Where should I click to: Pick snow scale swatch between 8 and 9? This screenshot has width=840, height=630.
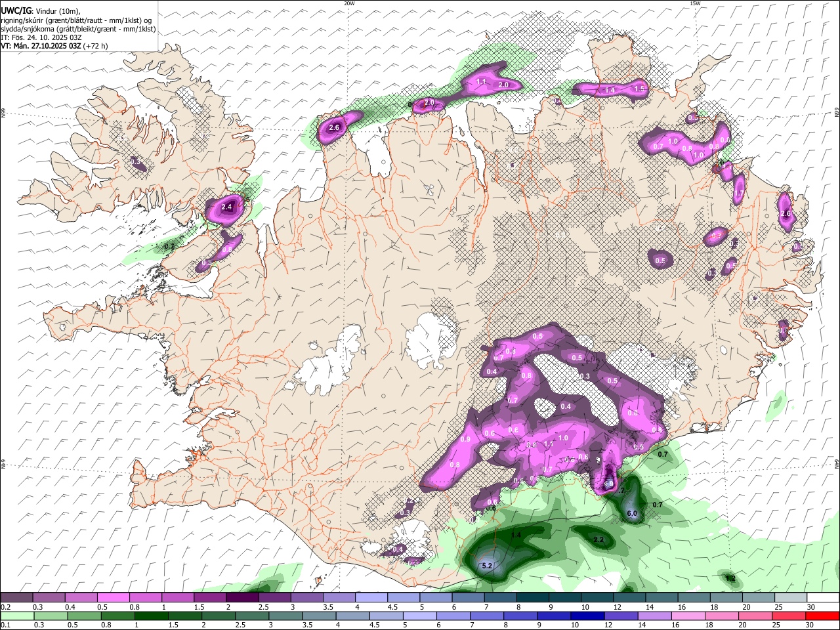pyautogui.click(x=533, y=598)
